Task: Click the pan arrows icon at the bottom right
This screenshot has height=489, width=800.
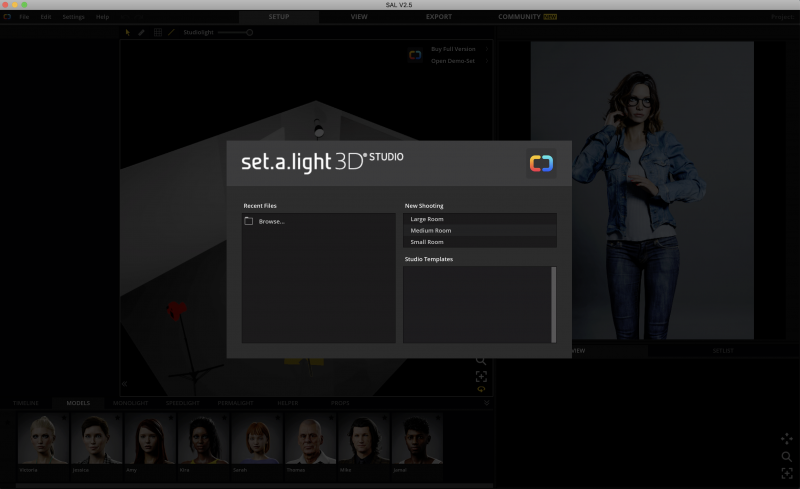Action: [787, 438]
